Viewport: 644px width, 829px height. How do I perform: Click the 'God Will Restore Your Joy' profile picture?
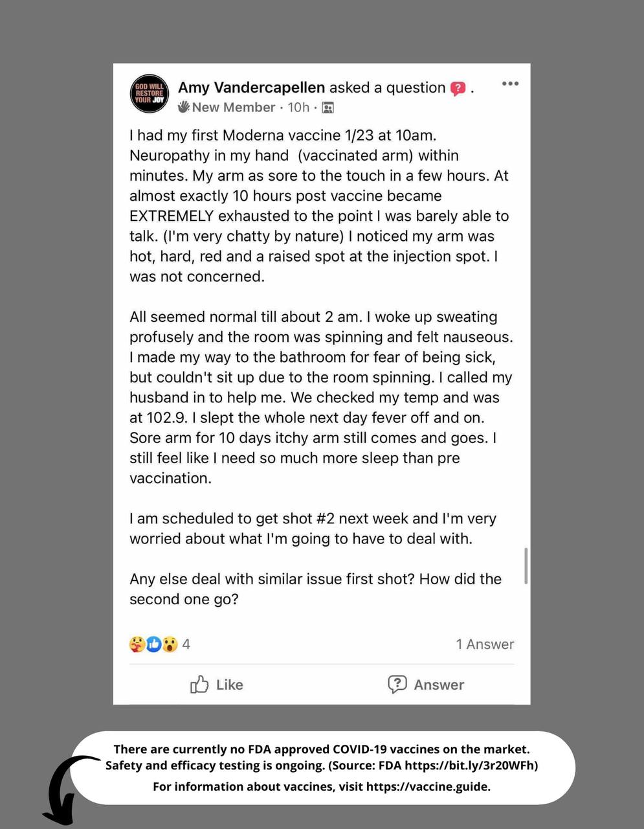pyautogui.click(x=150, y=94)
